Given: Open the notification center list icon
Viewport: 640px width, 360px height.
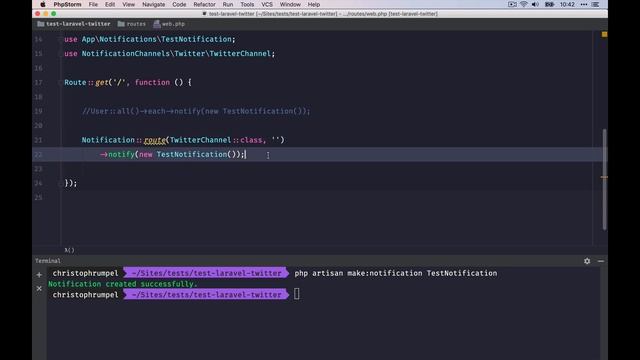Looking at the screenshot, I should point(596,4).
